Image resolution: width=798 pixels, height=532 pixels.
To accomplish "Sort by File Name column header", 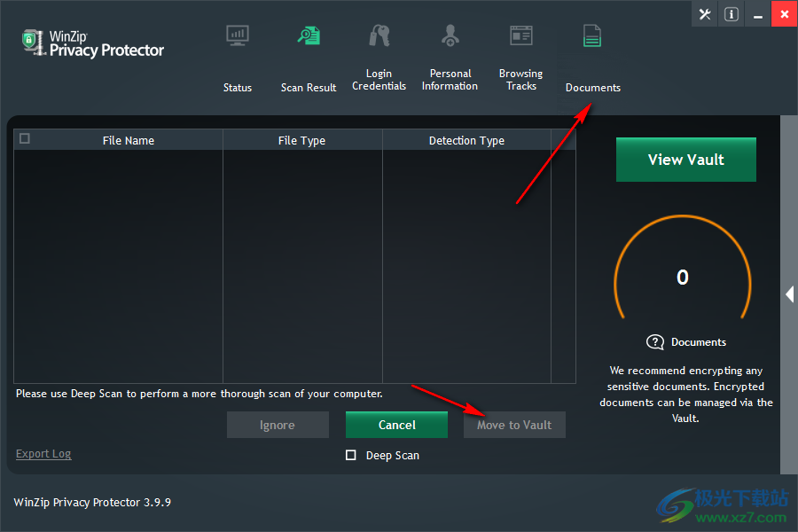I will [129, 140].
